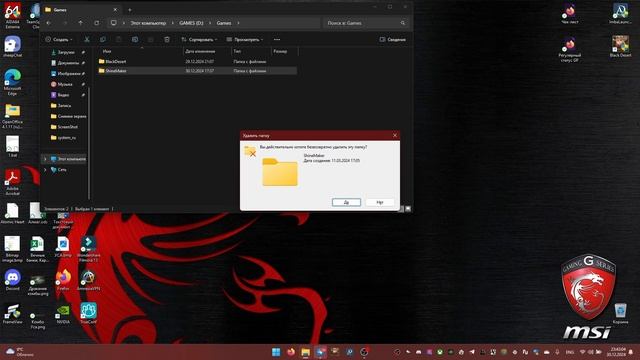Toggle the Сведения details pane button
The height and width of the screenshot is (360, 640).
pos(393,40)
